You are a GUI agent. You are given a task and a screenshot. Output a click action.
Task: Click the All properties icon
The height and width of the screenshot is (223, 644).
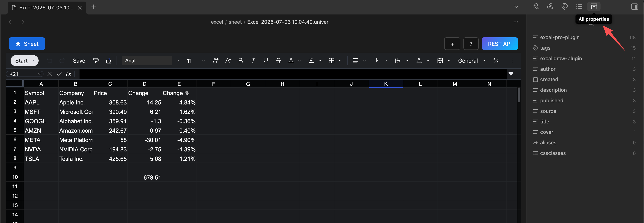(594, 6)
